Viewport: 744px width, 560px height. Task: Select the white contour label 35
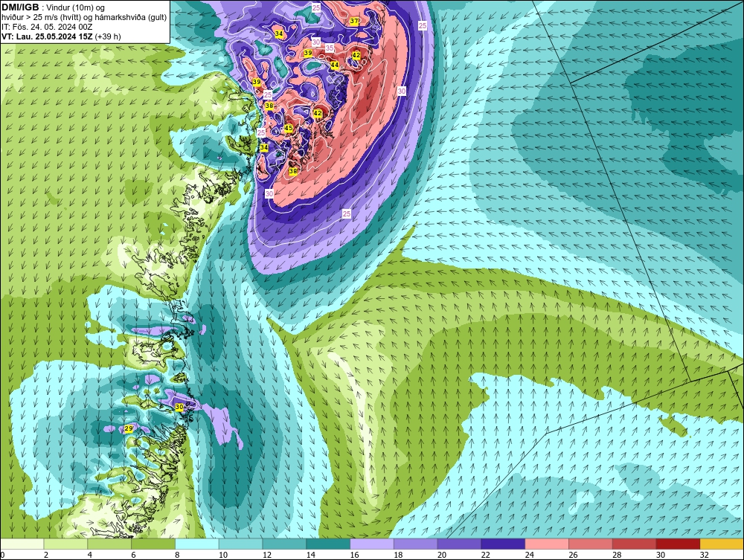(x=330, y=48)
